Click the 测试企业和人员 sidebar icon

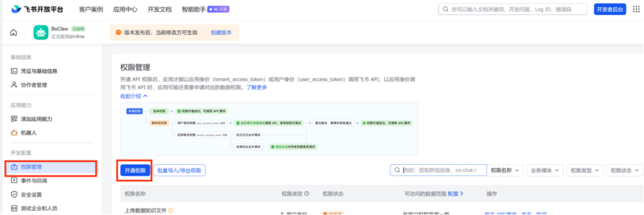point(14,208)
